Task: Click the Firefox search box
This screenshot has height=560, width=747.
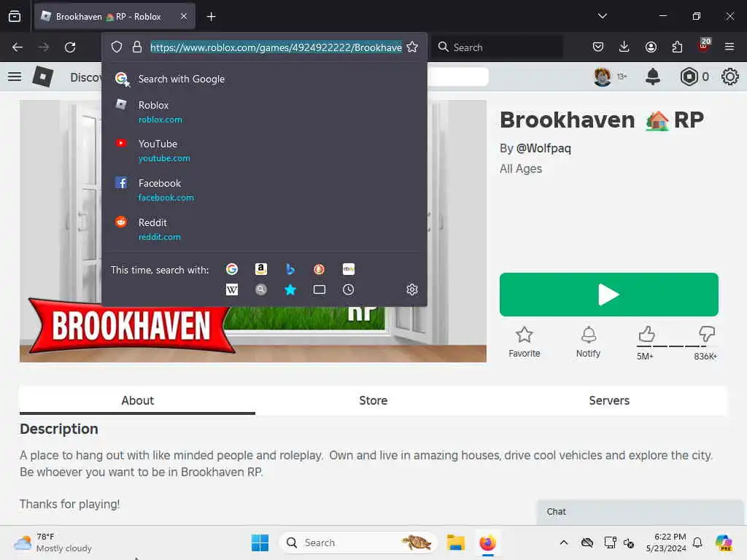Action: [x=498, y=47]
